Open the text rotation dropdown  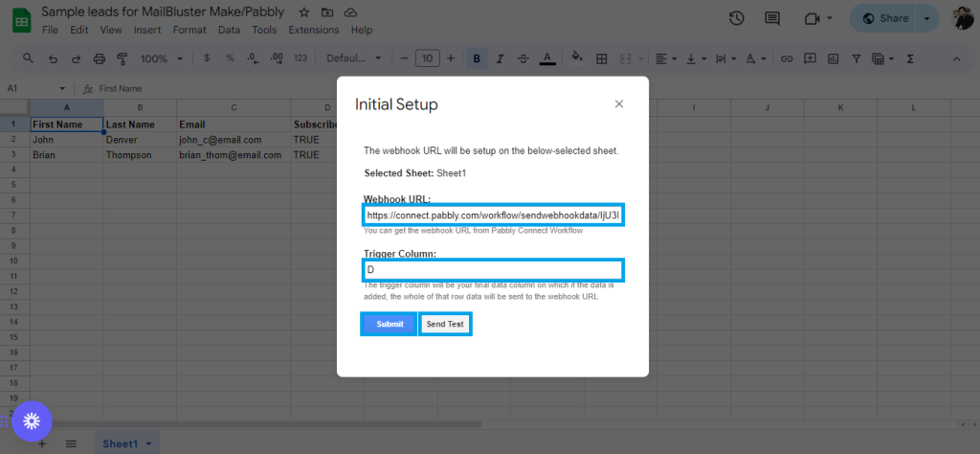tap(755, 58)
